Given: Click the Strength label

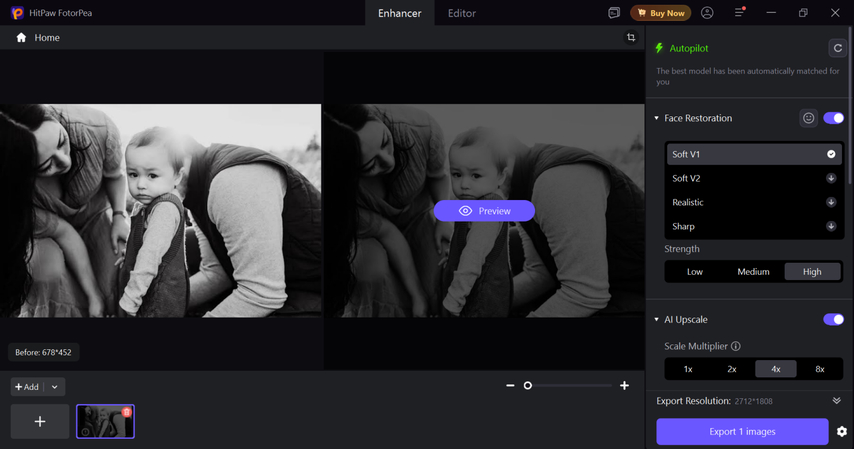Looking at the screenshot, I should 682,249.
